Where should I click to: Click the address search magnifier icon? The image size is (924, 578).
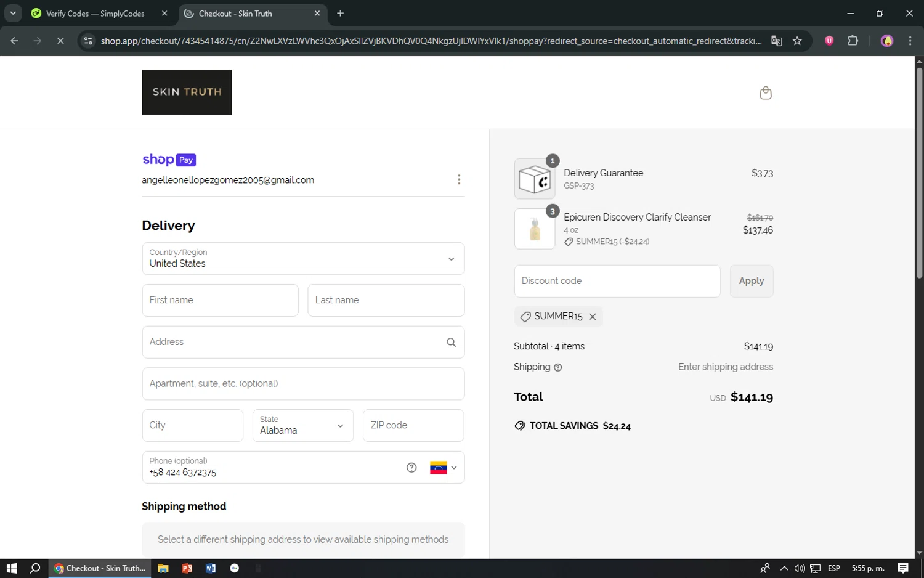click(x=451, y=342)
